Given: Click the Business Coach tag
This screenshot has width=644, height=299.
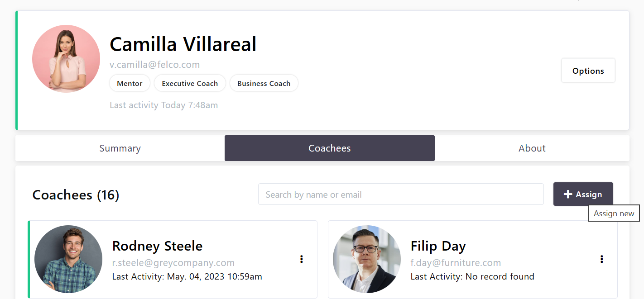Looking at the screenshot, I should tap(264, 83).
